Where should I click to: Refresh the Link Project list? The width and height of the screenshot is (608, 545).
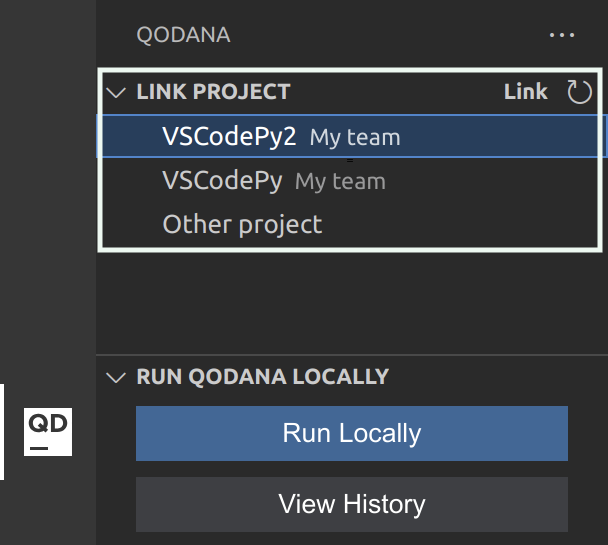pyautogui.click(x=580, y=92)
